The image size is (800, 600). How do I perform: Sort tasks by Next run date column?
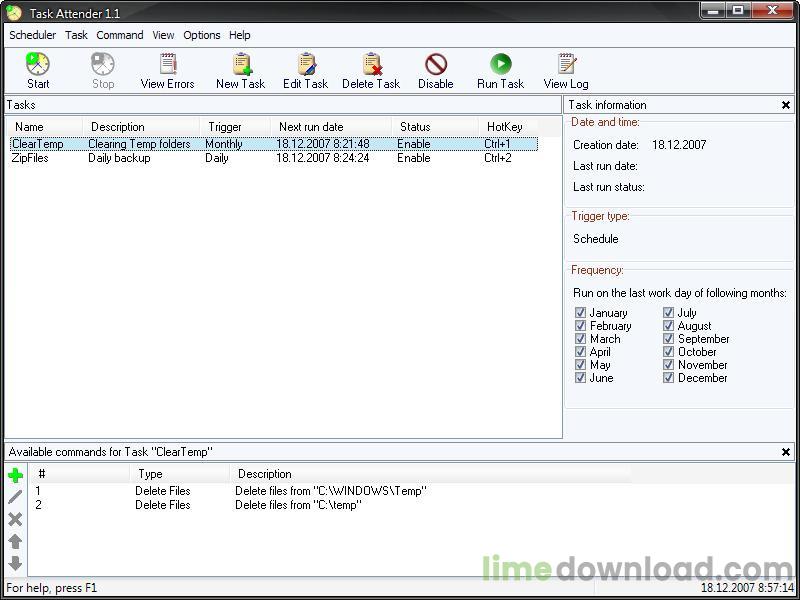(311, 127)
